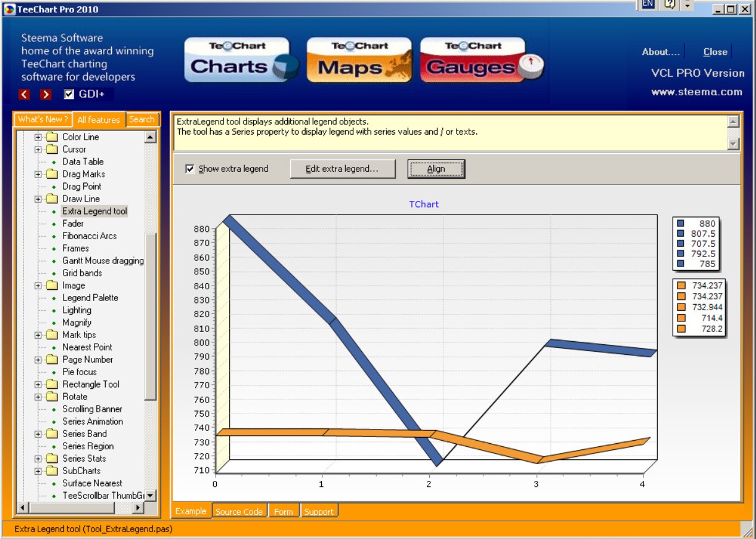Open the TeeChart Maps banner
This screenshot has width=756, height=539.
359,60
